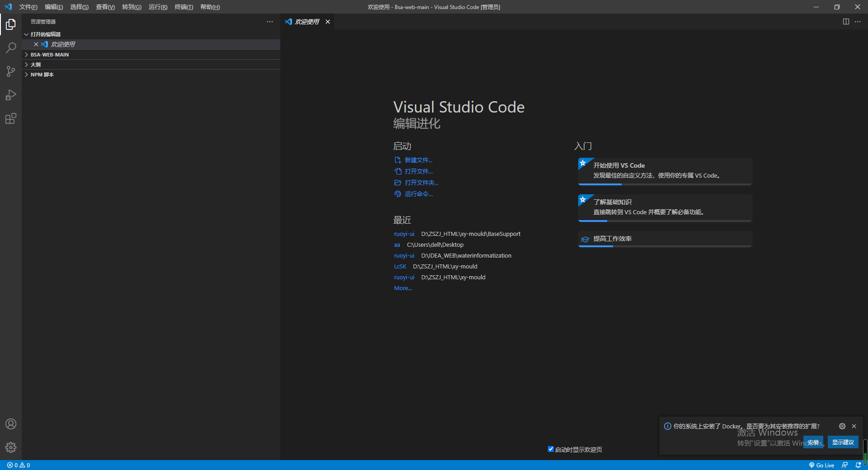
Task: Open the Accounts menu icon
Action: click(11, 424)
